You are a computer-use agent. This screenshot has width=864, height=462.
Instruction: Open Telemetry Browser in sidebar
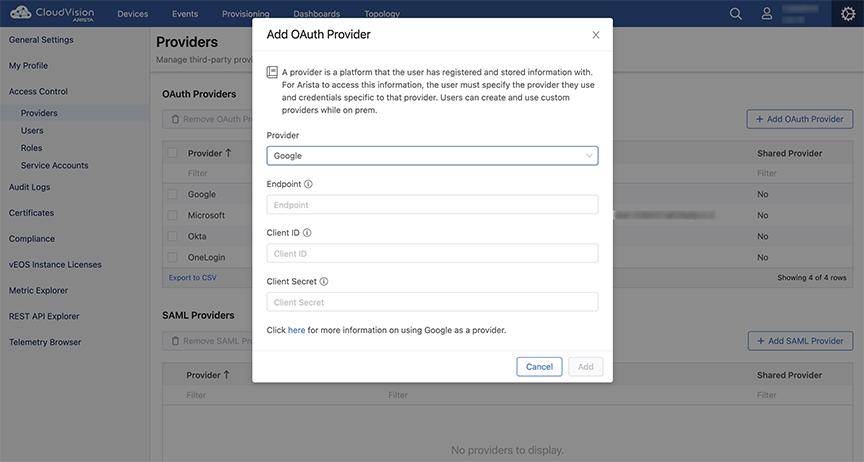[x=45, y=342]
